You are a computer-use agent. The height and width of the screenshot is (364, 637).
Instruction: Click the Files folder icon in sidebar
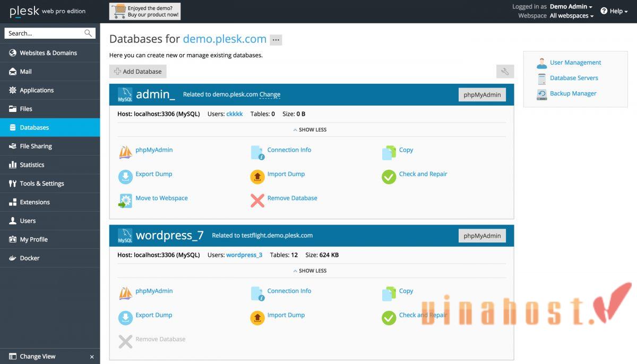point(12,109)
